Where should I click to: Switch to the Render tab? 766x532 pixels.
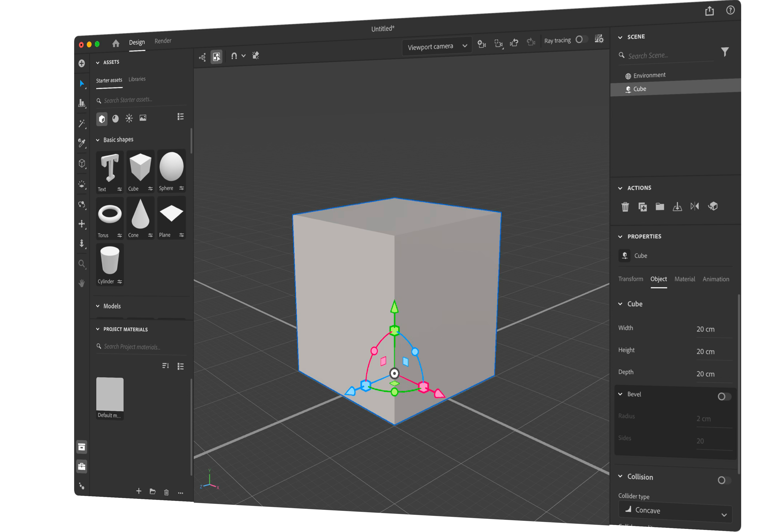pyautogui.click(x=163, y=41)
